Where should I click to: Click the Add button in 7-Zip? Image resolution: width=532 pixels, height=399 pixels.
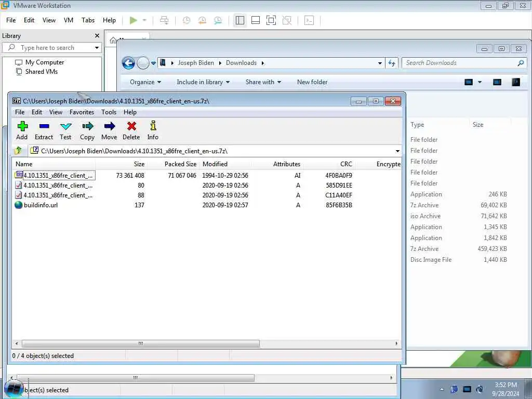22,130
